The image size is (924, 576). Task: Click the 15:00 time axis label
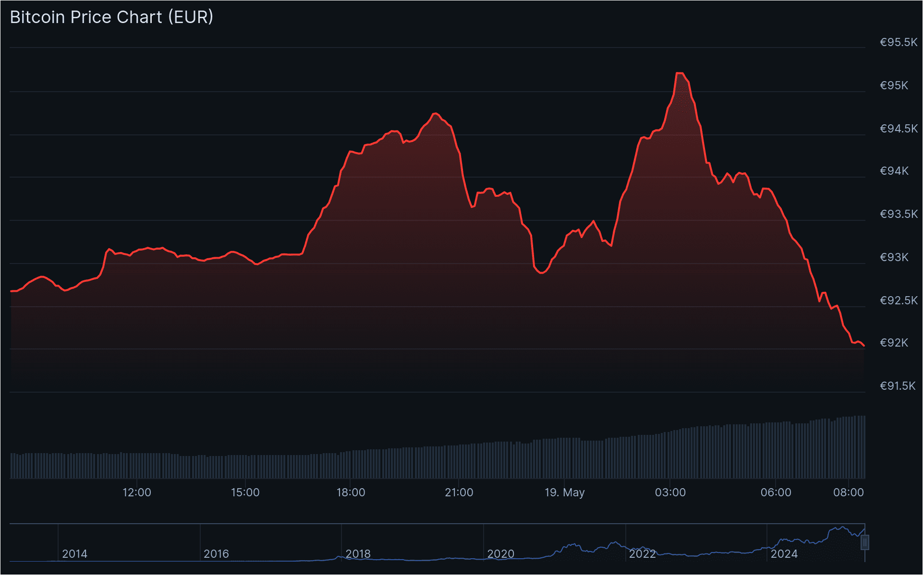[x=245, y=493]
